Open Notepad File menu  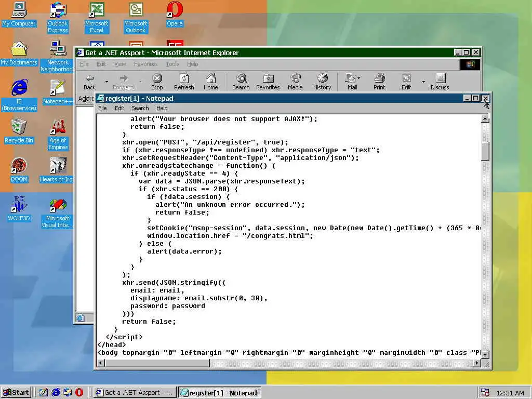tap(102, 108)
